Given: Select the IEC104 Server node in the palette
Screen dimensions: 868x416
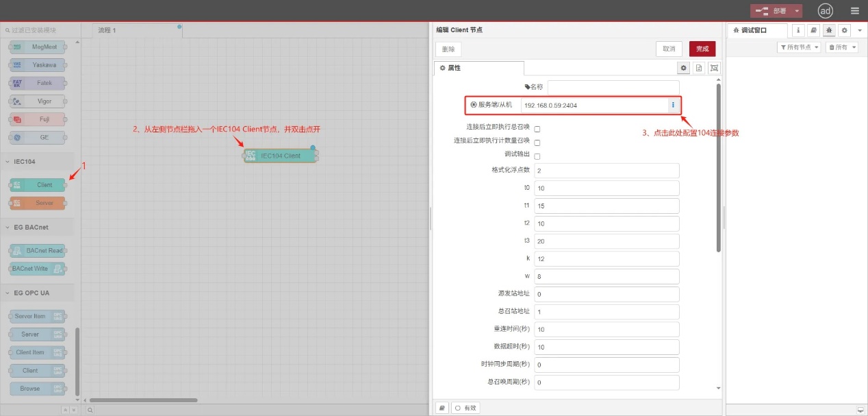Looking at the screenshot, I should (37, 203).
